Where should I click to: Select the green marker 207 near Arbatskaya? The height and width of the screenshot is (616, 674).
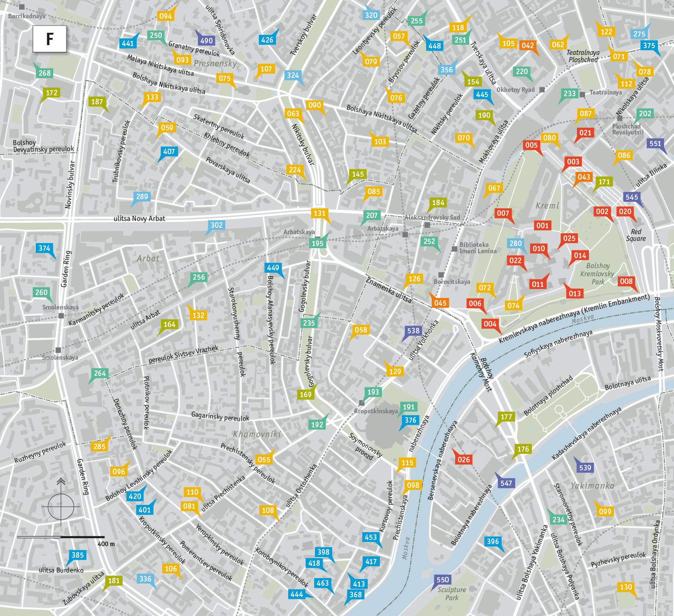pos(372,215)
